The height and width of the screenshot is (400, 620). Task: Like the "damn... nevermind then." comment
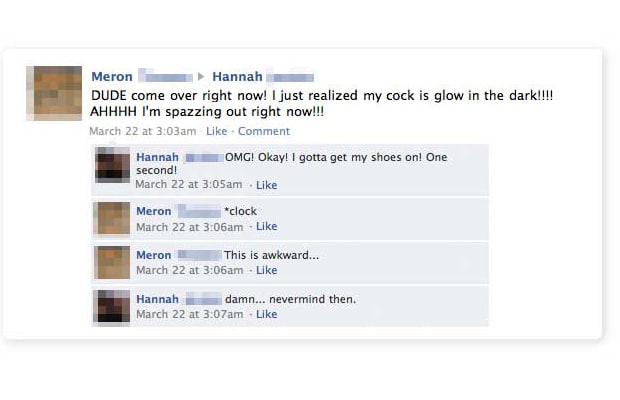(267, 314)
